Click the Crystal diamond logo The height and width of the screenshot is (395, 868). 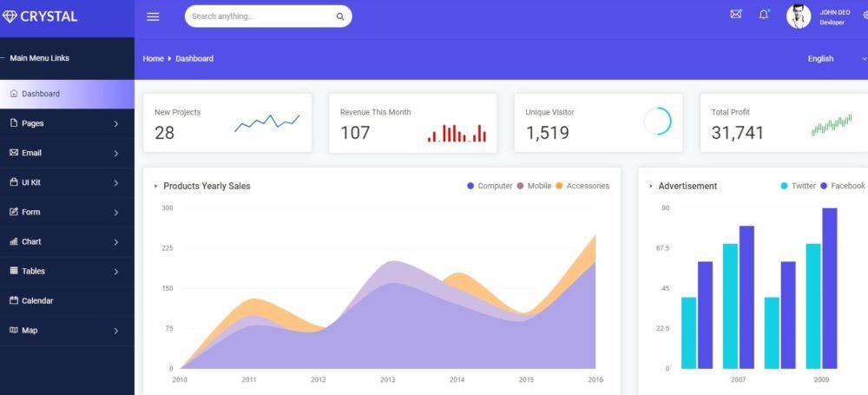(x=10, y=16)
